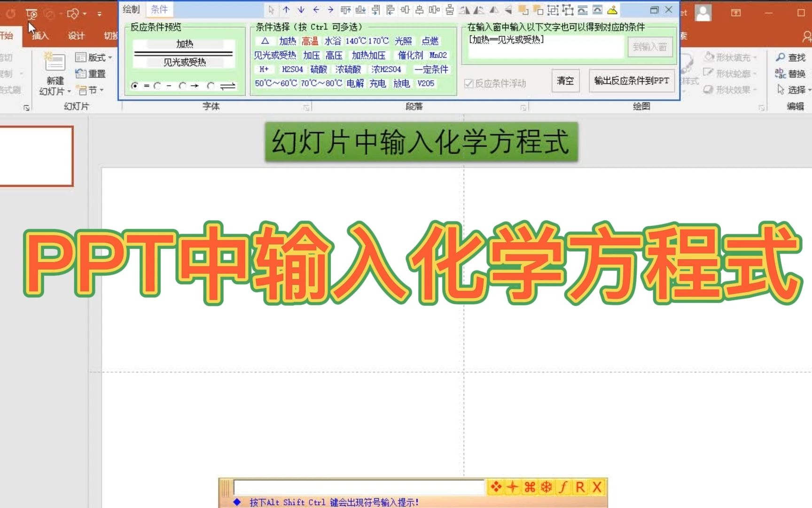The height and width of the screenshot is (508, 812).
Task: Click the X button in input bar
Action: (x=597, y=487)
